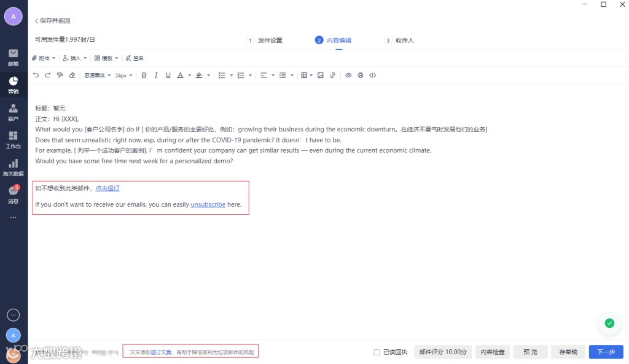Expand the bulleted list style arrow
The height and width of the screenshot is (364, 629).
[232, 76]
